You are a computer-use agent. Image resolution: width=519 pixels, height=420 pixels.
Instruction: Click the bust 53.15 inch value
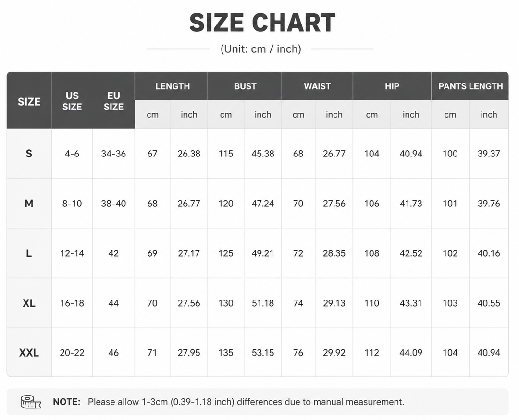coord(263,352)
